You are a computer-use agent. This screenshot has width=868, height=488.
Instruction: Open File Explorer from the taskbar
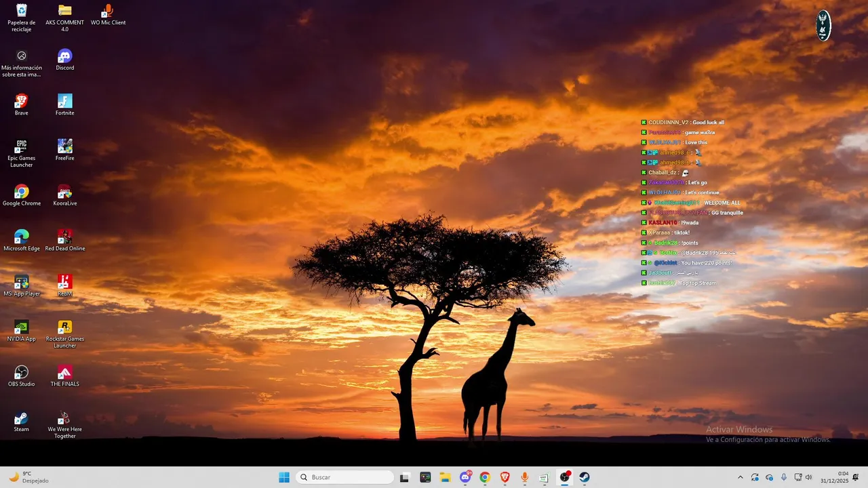[x=445, y=477]
